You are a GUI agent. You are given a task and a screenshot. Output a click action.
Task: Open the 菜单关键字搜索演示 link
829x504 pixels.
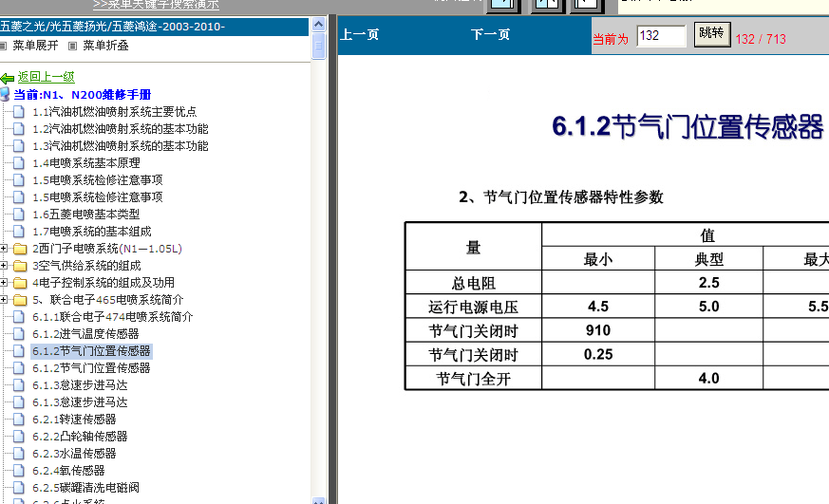pyautogui.click(x=156, y=5)
